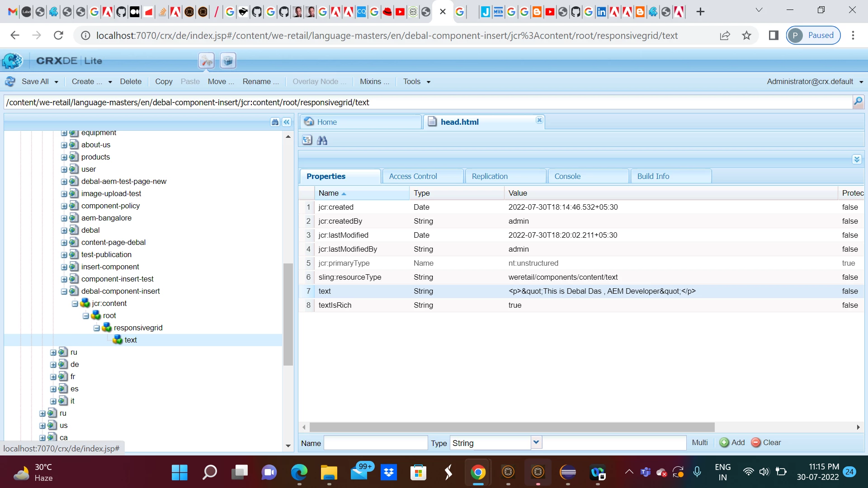Viewport: 868px width, 488px height.
Task: Click the show-in-tree icon under the Home tab
Action: click(307, 141)
